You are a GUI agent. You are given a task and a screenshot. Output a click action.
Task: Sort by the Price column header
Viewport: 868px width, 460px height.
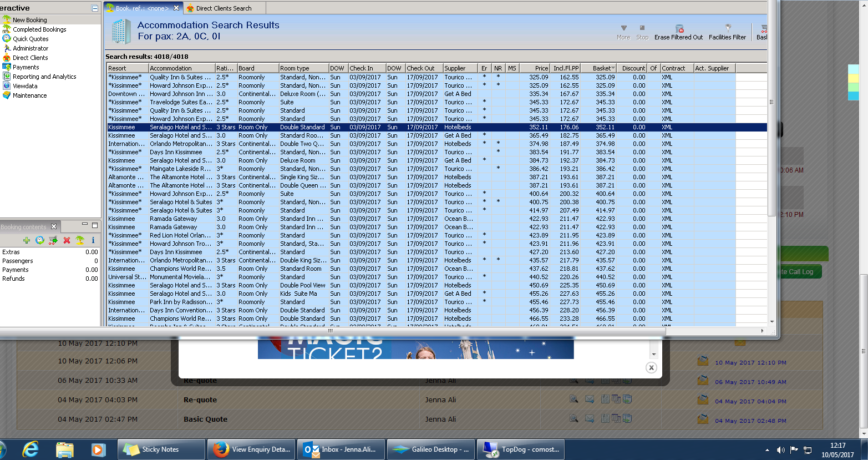click(x=534, y=68)
